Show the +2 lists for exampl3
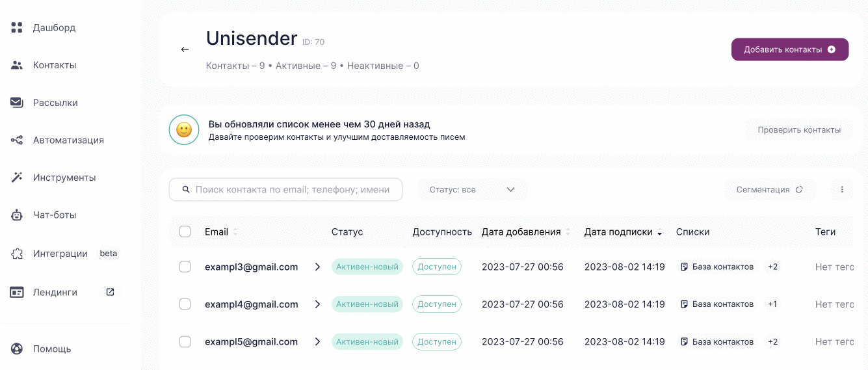 click(772, 267)
